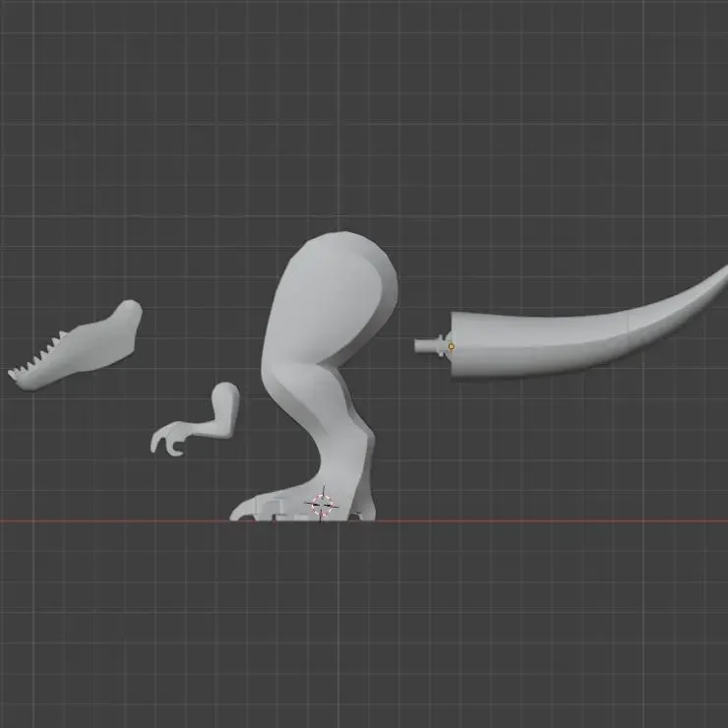Viewport: 728px width, 728px height.
Task: Click the 3D cursor at the foot
Action: pos(322,505)
